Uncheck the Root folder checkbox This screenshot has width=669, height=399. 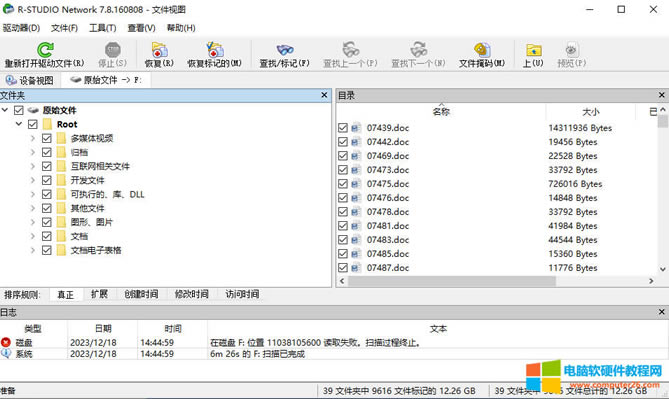click(32, 124)
